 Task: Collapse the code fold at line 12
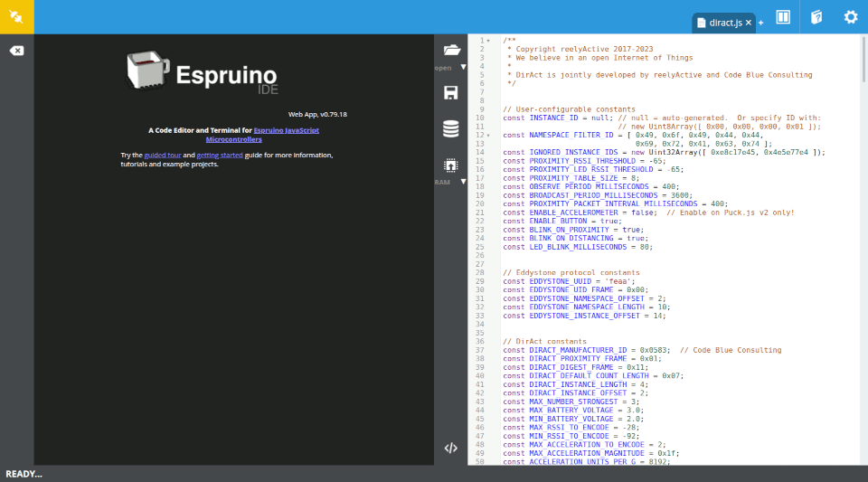click(488, 135)
